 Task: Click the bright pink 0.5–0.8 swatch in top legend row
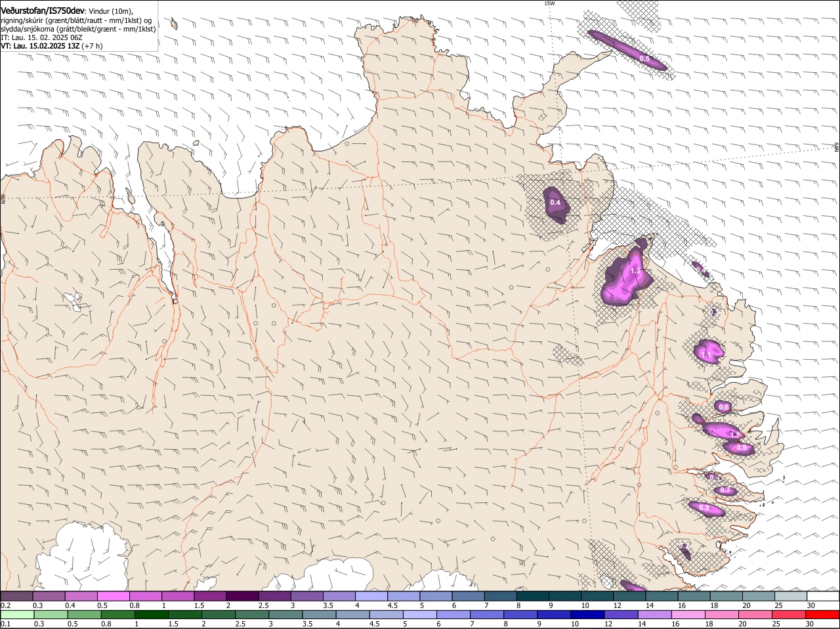tap(114, 596)
